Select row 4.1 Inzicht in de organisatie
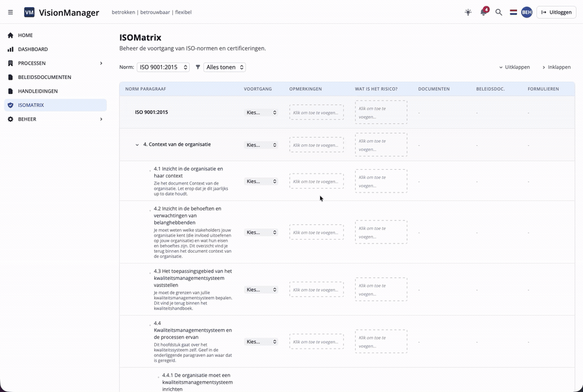583x392 pixels. pos(189,172)
